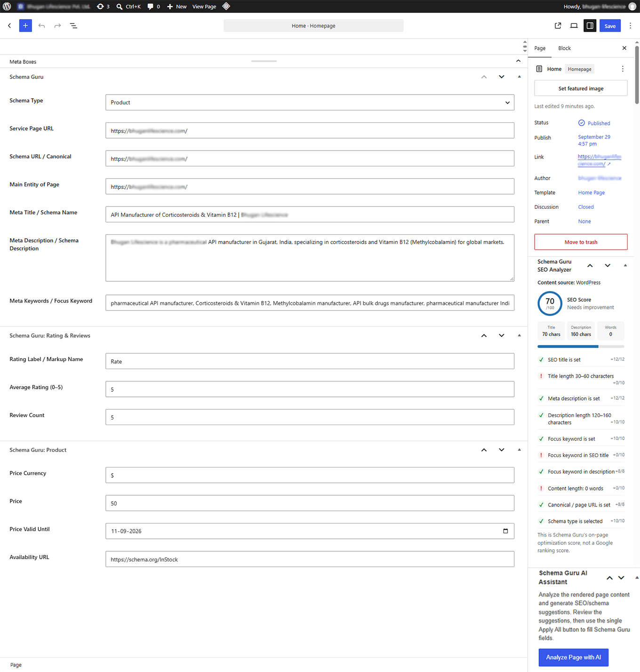Open the Howdy user account menu

(600, 7)
